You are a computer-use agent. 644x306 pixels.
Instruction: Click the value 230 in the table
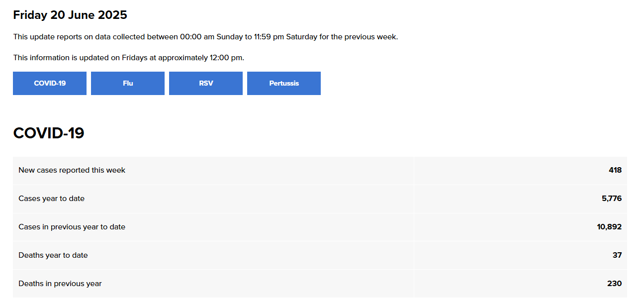pyautogui.click(x=615, y=284)
